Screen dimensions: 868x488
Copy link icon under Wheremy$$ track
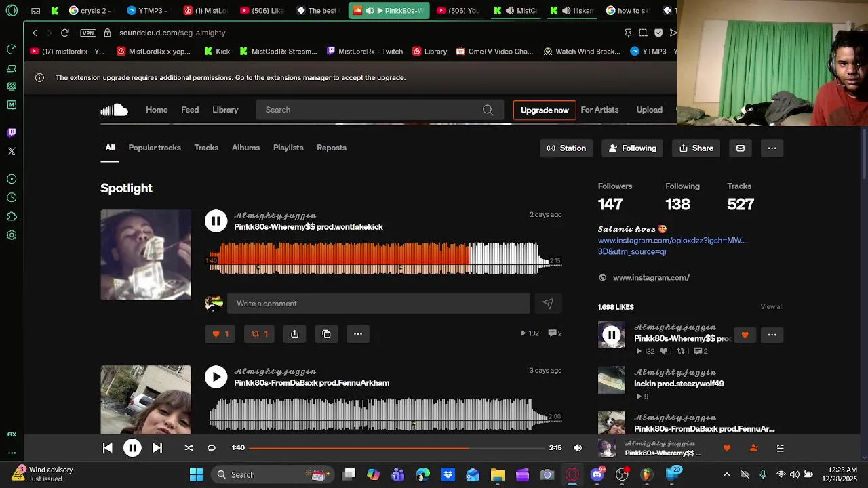326,333
